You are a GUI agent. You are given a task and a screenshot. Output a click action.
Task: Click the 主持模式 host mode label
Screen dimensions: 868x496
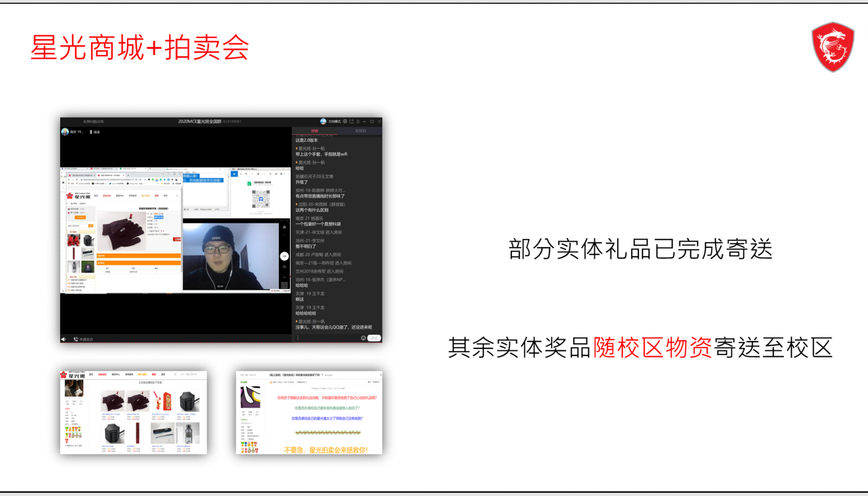click(x=334, y=121)
